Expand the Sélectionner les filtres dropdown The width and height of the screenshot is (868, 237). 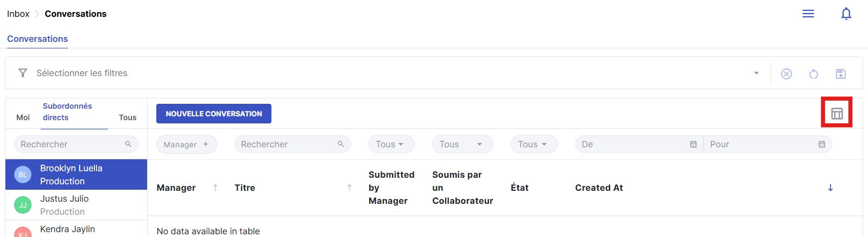pyautogui.click(x=756, y=73)
